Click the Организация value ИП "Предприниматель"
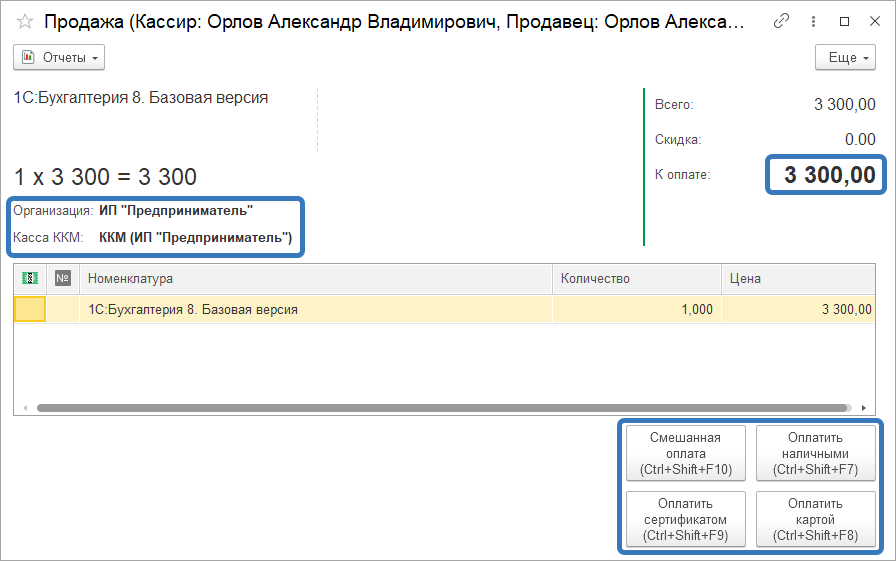896x561 pixels. coord(176,210)
